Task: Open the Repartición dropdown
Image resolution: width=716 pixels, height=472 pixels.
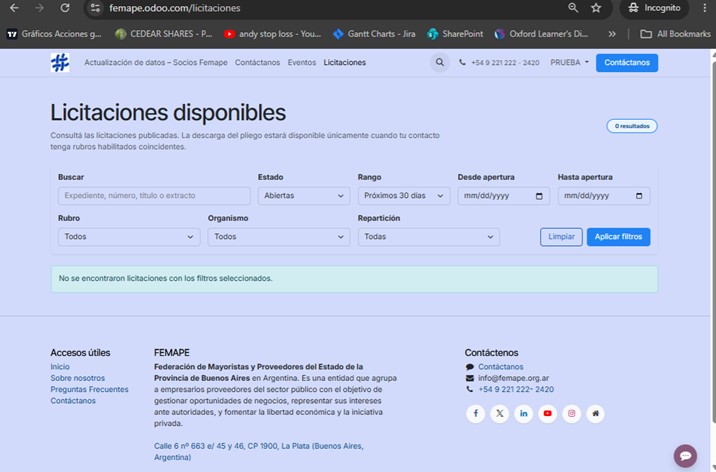Action: pos(429,237)
